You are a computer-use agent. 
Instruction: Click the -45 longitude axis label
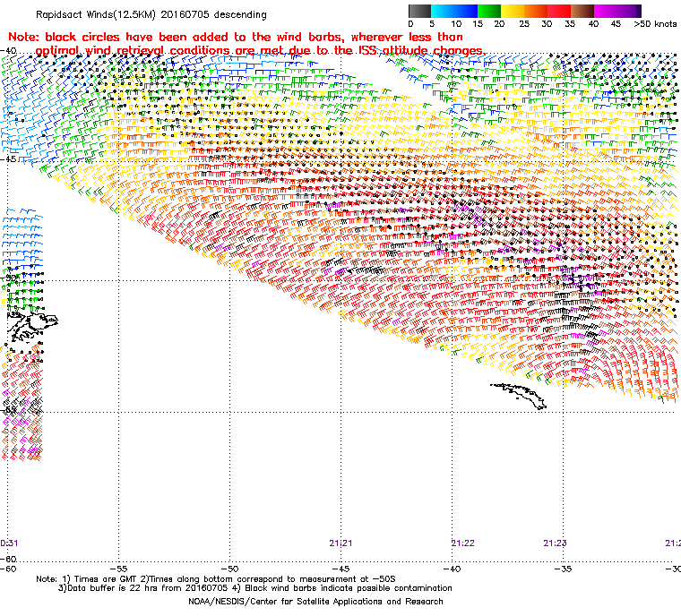coord(340,569)
